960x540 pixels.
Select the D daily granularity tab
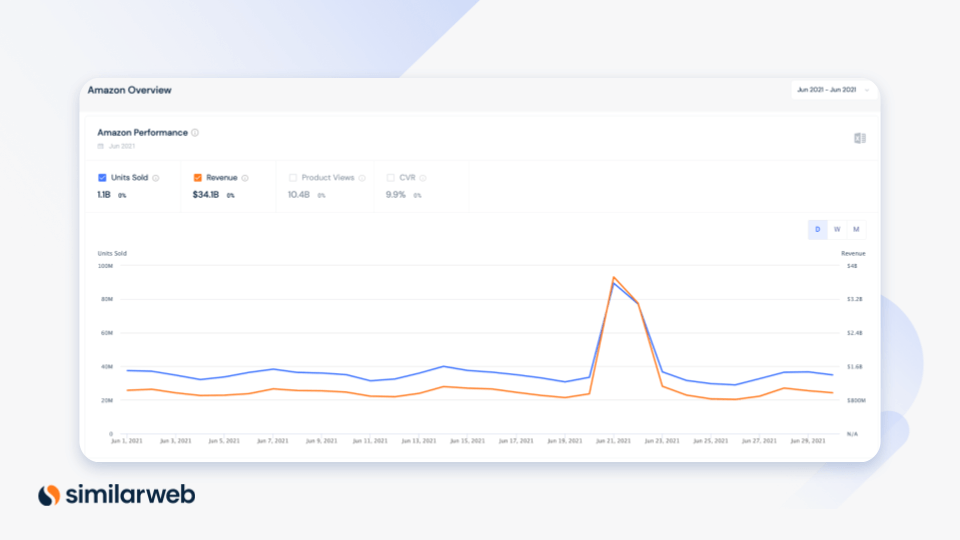tap(817, 230)
